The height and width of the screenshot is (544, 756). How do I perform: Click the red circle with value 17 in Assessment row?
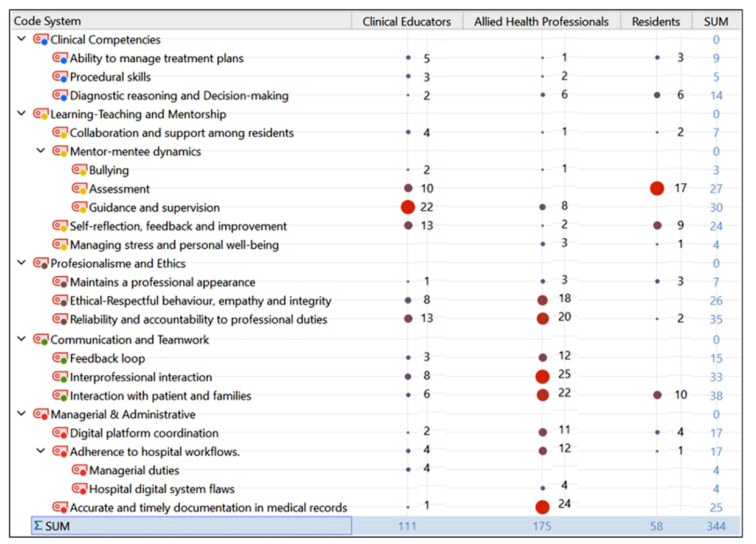pyautogui.click(x=657, y=188)
